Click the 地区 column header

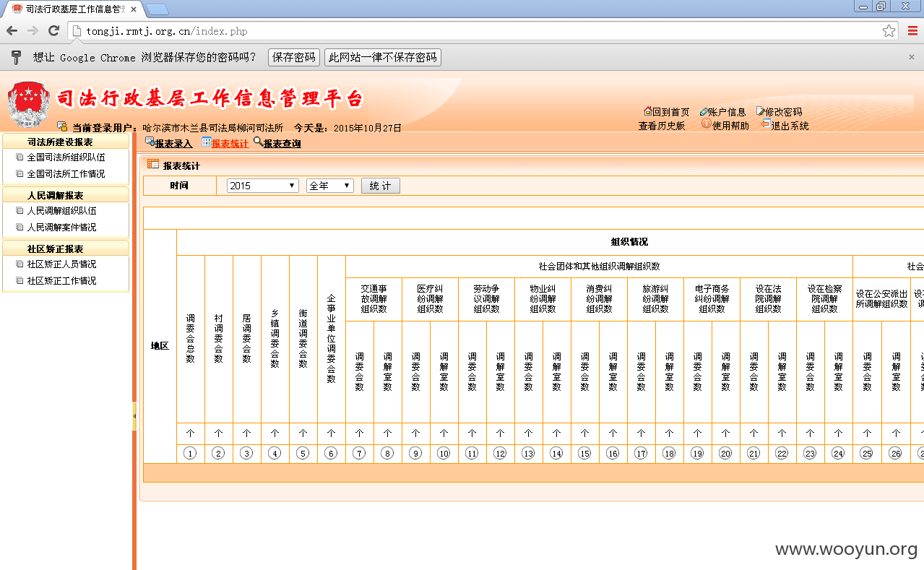click(160, 346)
